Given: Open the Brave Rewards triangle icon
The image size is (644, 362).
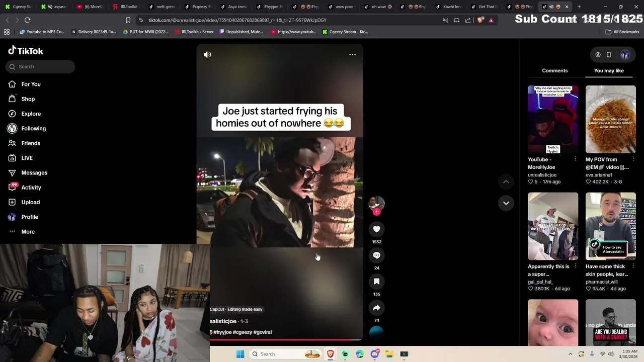Looking at the screenshot, I should [x=491, y=20].
